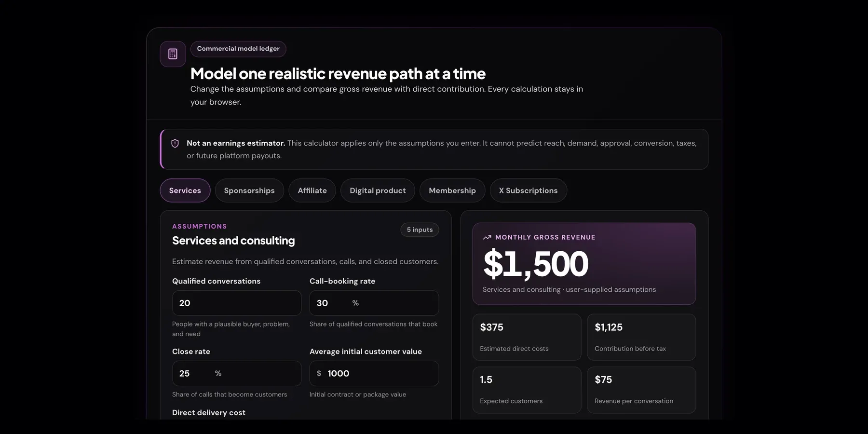Click the Direct delivery cost label
The width and height of the screenshot is (868, 434).
coord(209,413)
